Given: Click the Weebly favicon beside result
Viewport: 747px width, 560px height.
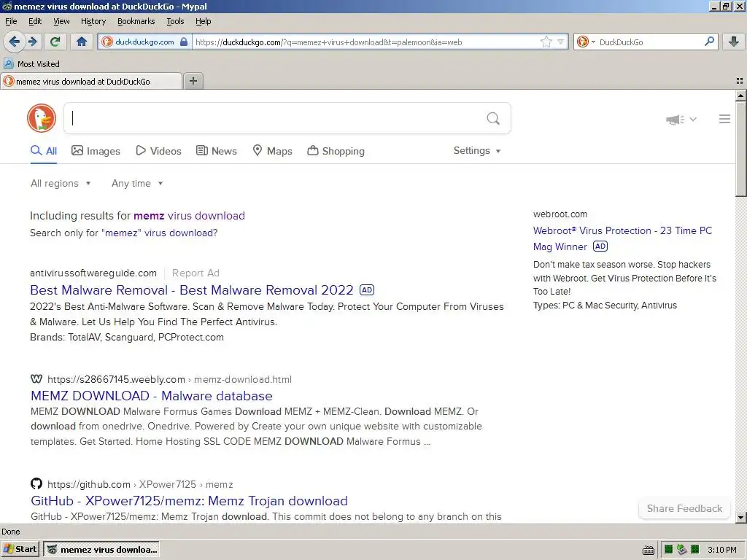Looking at the screenshot, I should pos(36,379).
